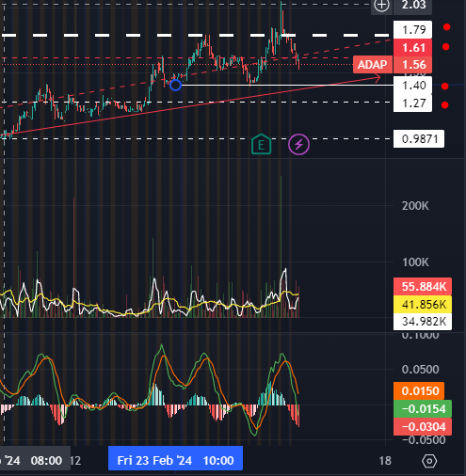Screen dimensions: 466x476
Task: Click the ADAP symbol price label
Action: point(372,65)
